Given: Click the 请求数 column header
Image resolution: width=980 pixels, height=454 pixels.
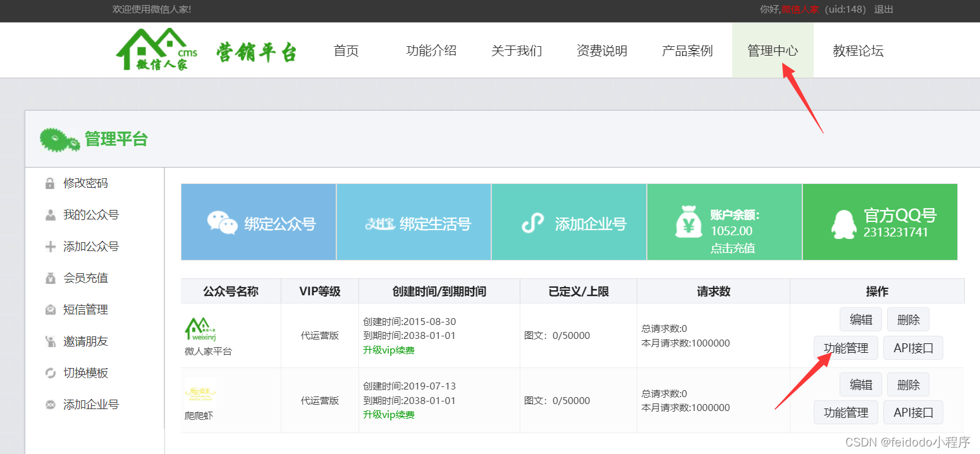Looking at the screenshot, I should [x=713, y=291].
